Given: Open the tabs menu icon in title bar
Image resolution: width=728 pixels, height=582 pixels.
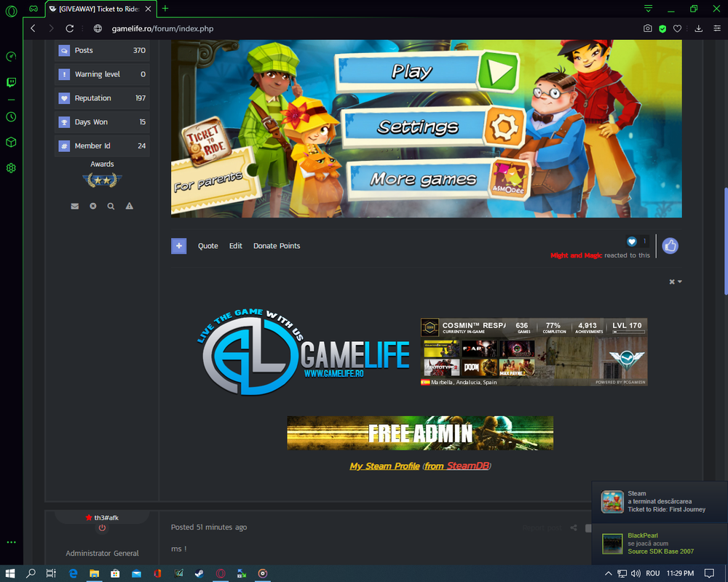Looking at the screenshot, I should 648,8.
